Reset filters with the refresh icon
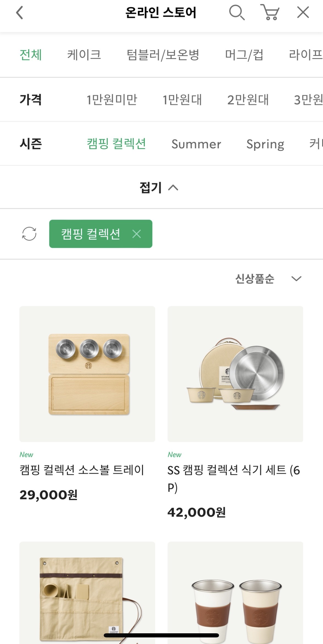Image resolution: width=323 pixels, height=644 pixels. [x=29, y=234]
